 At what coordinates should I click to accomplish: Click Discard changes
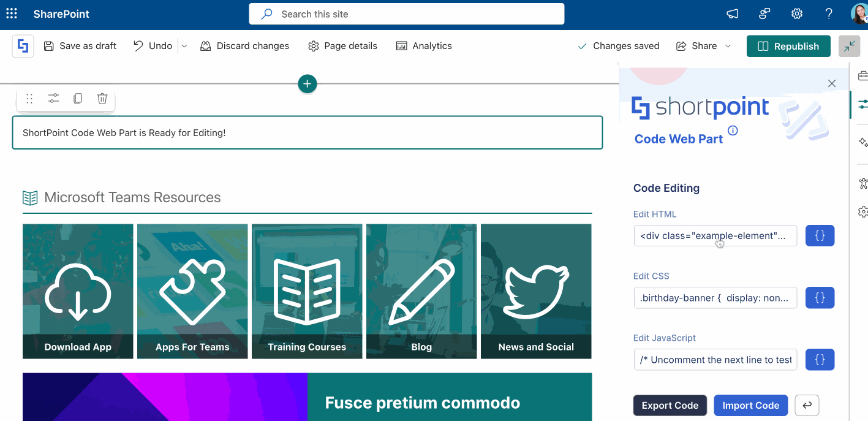tap(245, 46)
